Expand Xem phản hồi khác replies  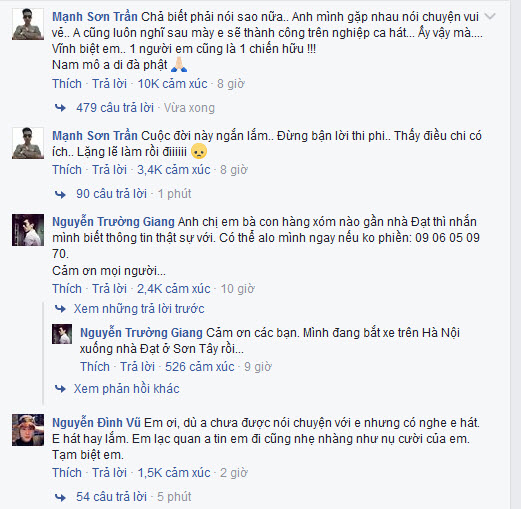pyautogui.click(x=126, y=389)
